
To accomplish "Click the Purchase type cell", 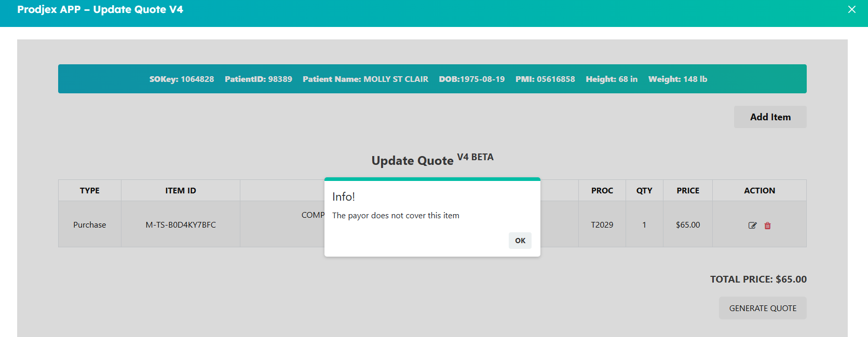I will tap(90, 224).
